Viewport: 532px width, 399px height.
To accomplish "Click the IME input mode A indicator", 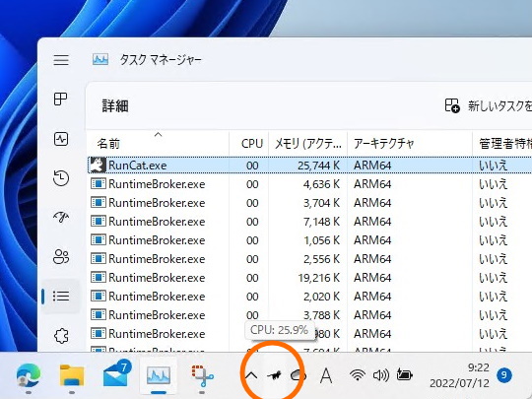I will click(326, 375).
